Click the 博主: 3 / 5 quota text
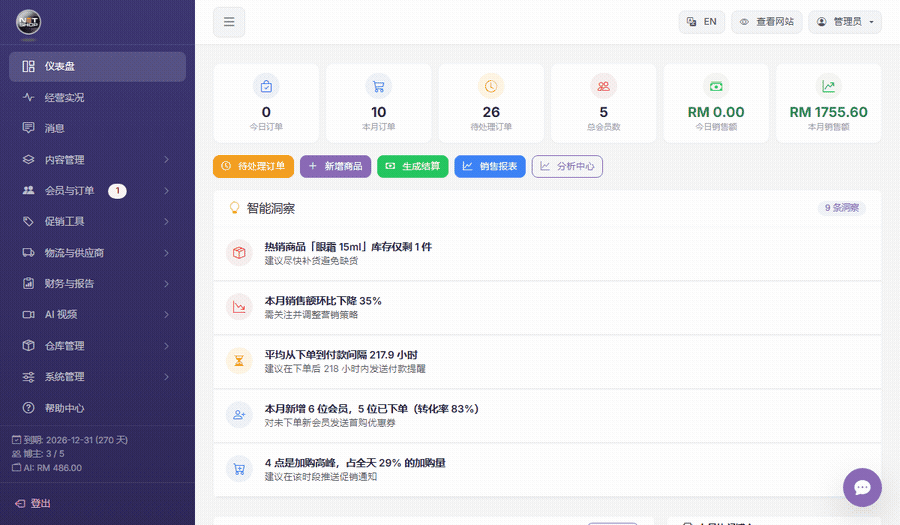 38,454
